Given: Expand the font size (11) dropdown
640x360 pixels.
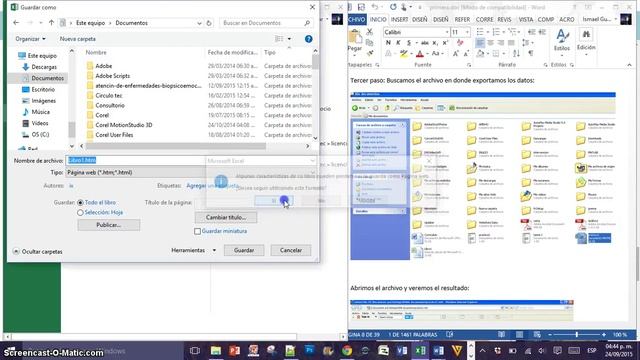Looking at the screenshot, I should tap(467, 32).
